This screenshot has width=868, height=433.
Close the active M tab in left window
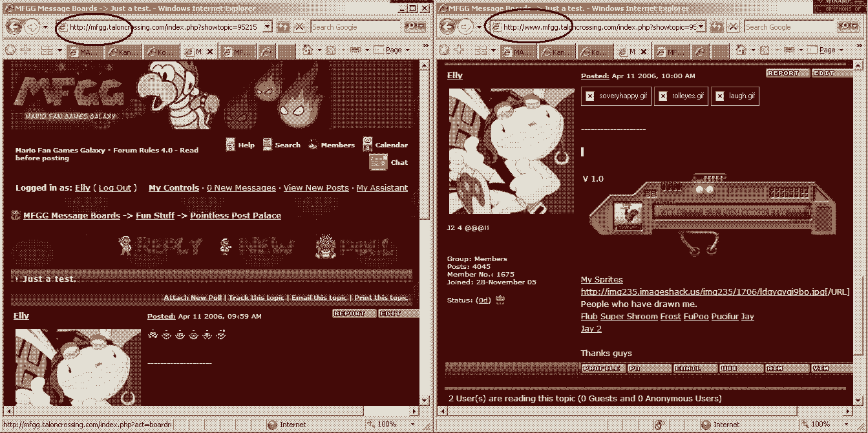[210, 52]
